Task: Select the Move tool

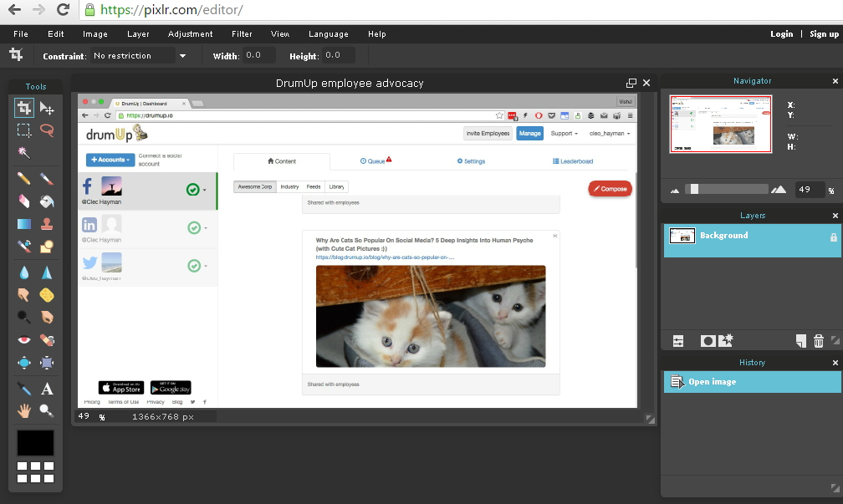Action: (47, 108)
